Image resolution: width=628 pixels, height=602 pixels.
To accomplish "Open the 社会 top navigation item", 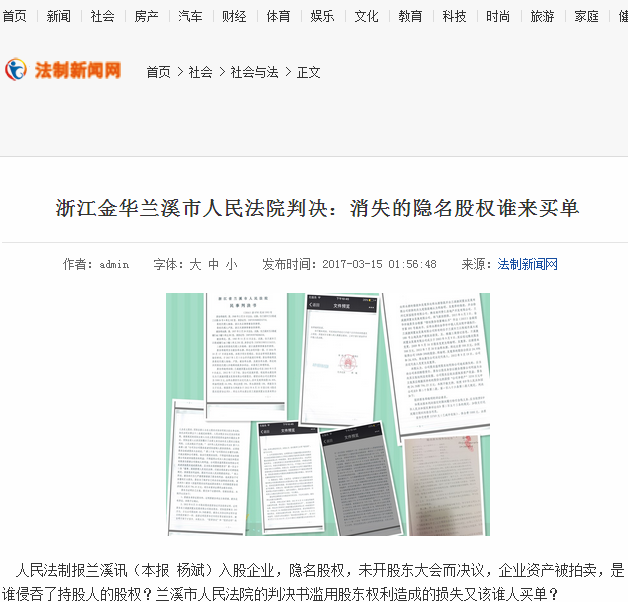I will pos(102,16).
